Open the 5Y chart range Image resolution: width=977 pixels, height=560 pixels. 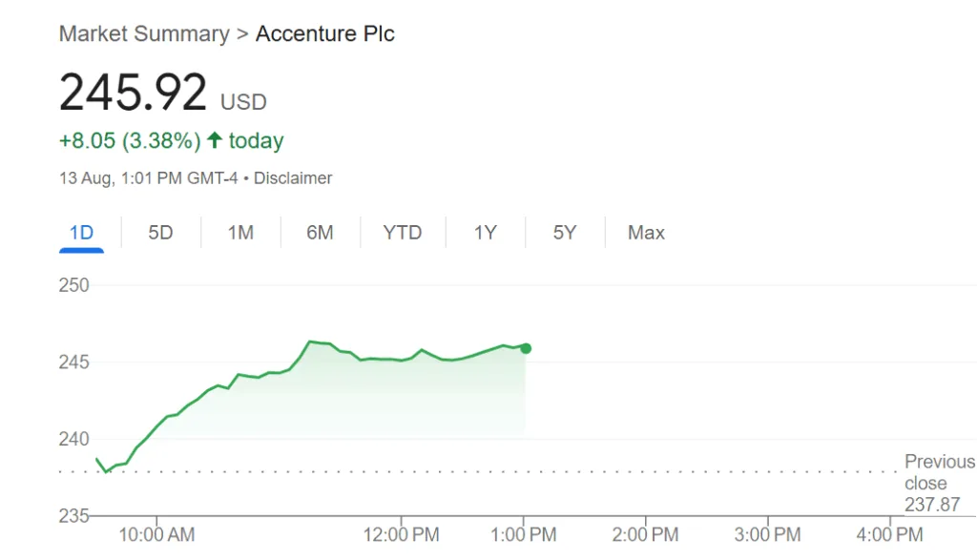tap(565, 233)
